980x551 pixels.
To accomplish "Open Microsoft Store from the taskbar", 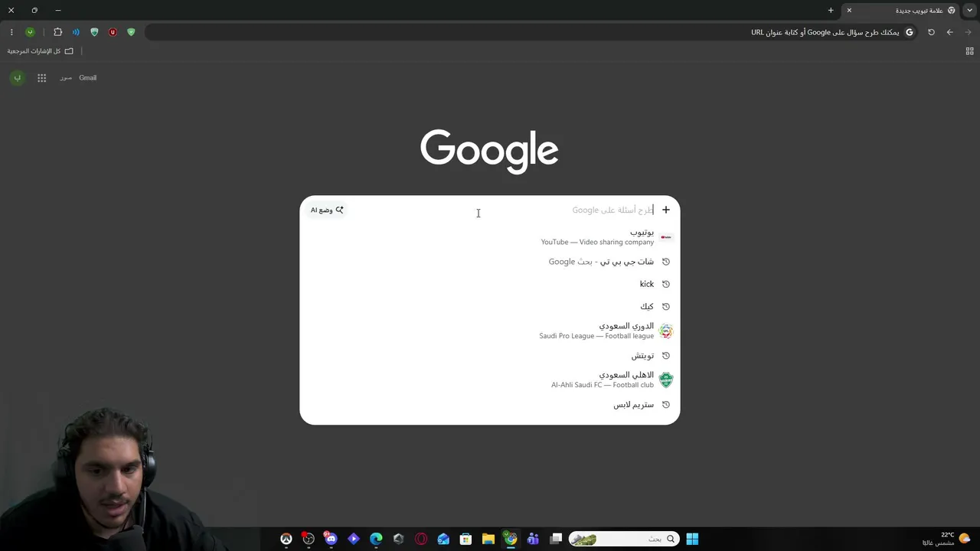I will pyautogui.click(x=465, y=539).
